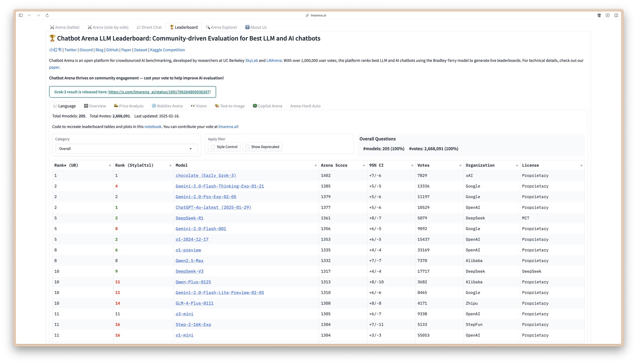Open the Kaggle Competition link
Screen dimensions: 637x364
(x=167, y=50)
